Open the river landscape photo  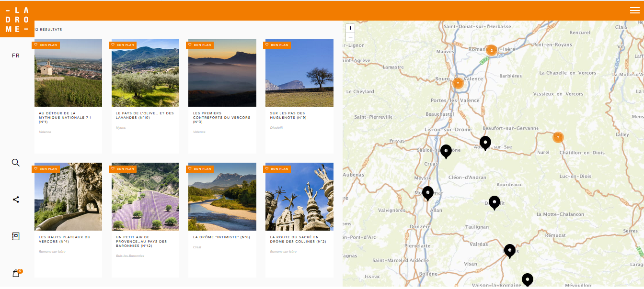[222, 197]
